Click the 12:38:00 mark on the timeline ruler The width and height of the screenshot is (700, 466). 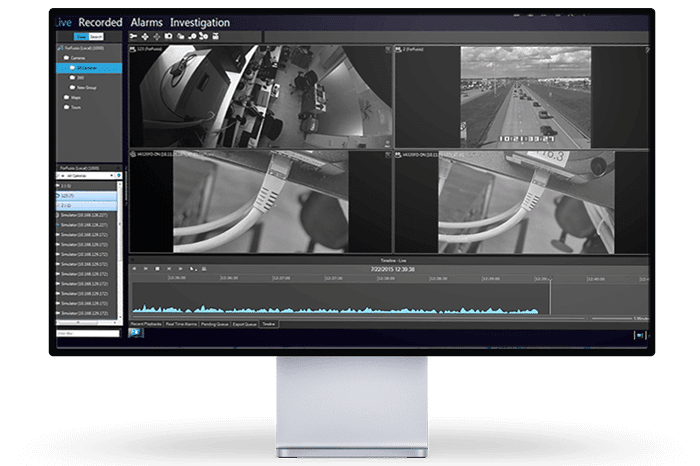coord(386,278)
